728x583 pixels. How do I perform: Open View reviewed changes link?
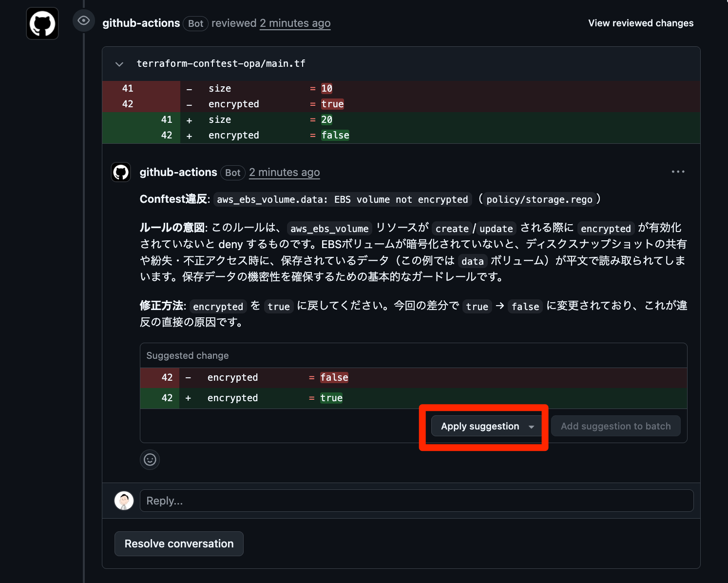click(x=641, y=23)
